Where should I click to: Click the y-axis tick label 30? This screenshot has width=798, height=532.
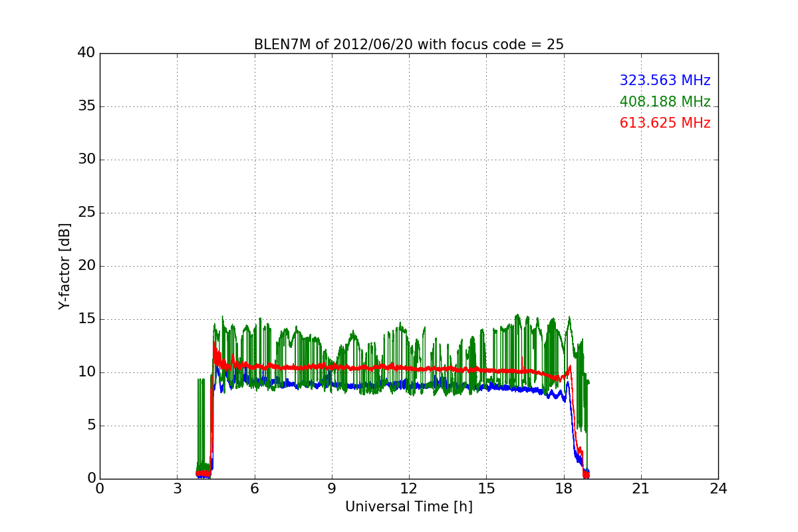[86, 160]
